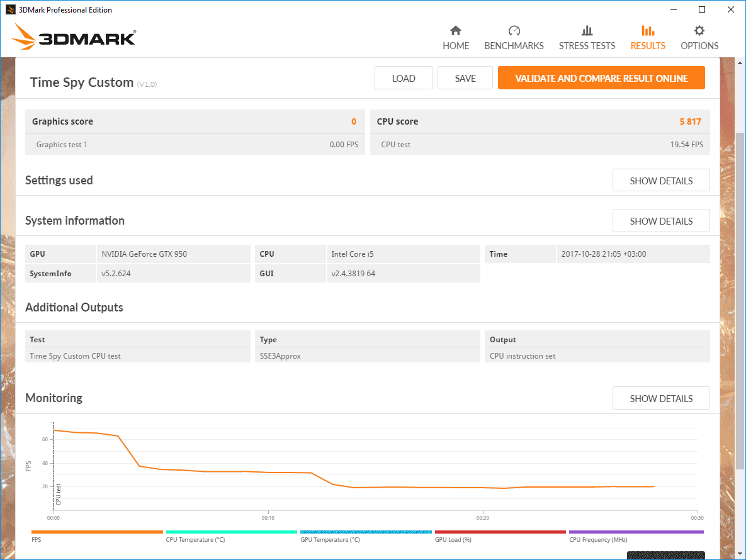Screen dimensions: 746x560
Task: Click the scrollbar down arrow
Action: coord(740,554)
